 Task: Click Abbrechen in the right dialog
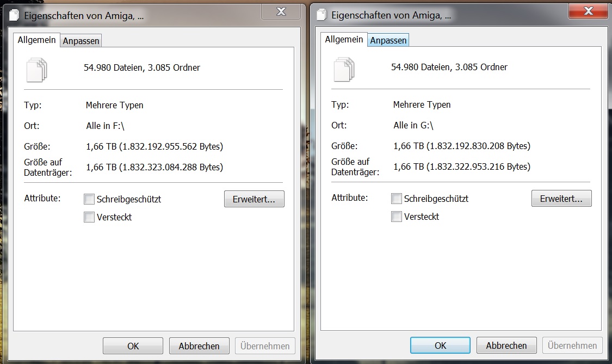[x=506, y=346]
